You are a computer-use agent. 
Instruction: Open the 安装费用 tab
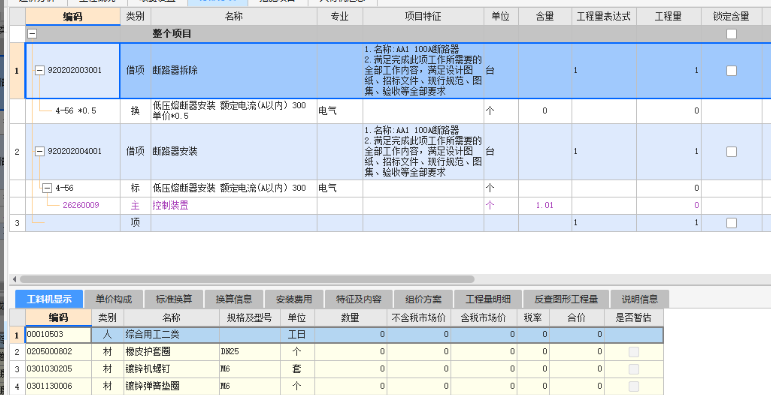tap(294, 299)
